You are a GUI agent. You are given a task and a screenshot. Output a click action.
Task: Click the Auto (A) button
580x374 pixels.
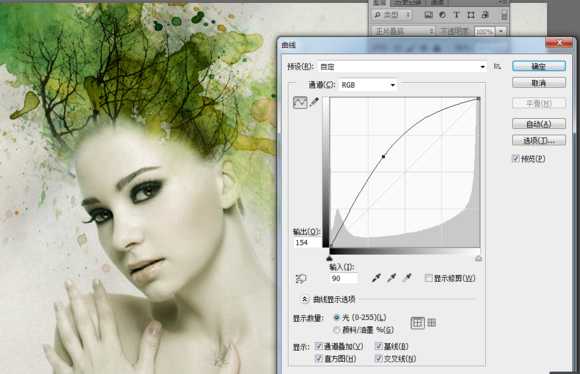pyautogui.click(x=539, y=124)
